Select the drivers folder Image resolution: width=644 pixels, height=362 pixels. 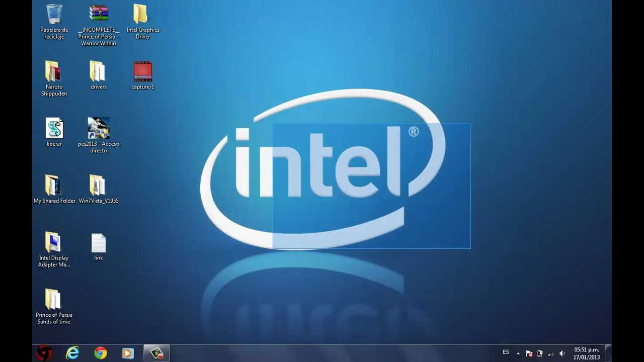pos(99,75)
